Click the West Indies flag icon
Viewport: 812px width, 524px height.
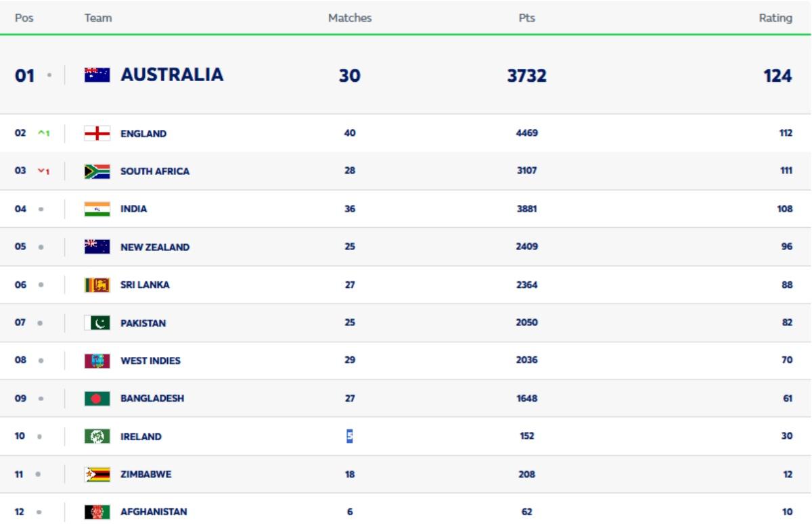point(97,360)
